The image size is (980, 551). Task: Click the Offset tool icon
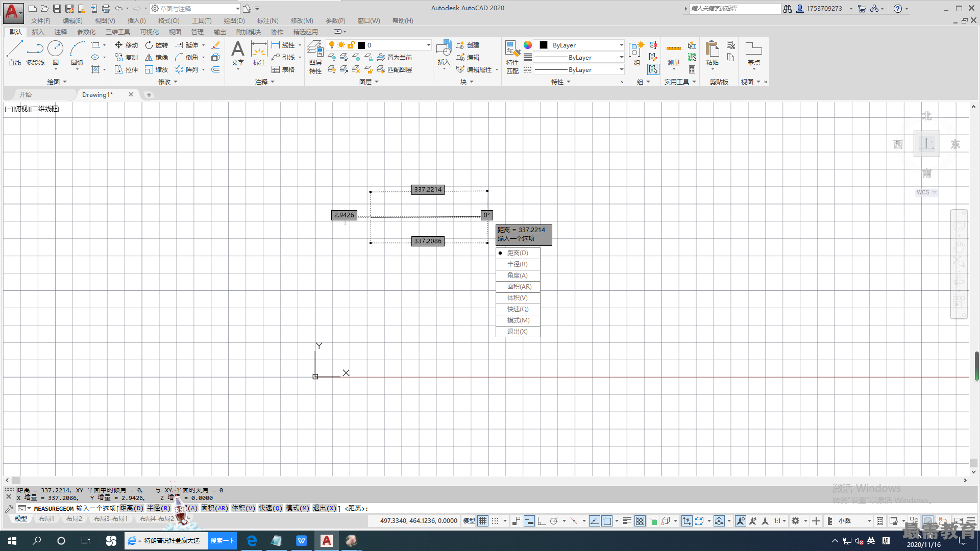click(x=215, y=69)
